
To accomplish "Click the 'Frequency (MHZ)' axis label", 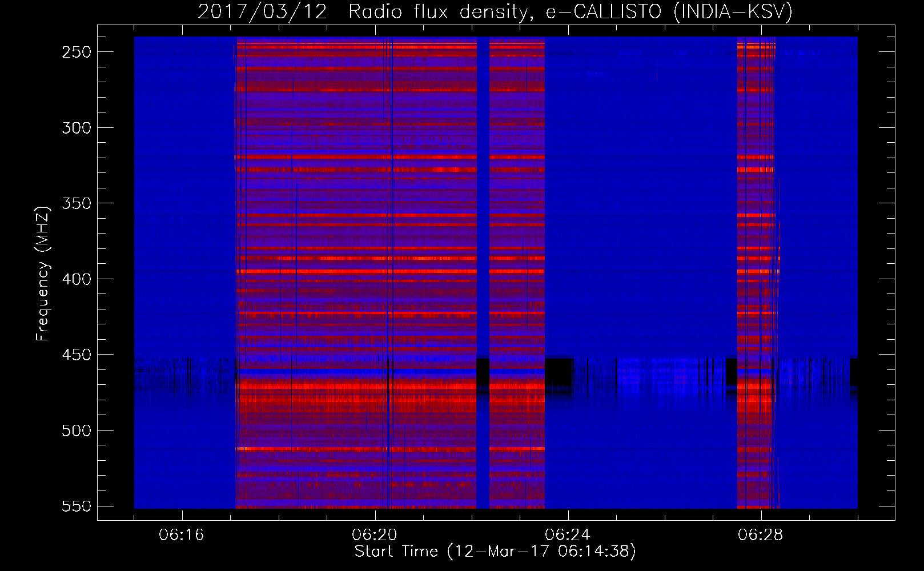I will (43, 274).
